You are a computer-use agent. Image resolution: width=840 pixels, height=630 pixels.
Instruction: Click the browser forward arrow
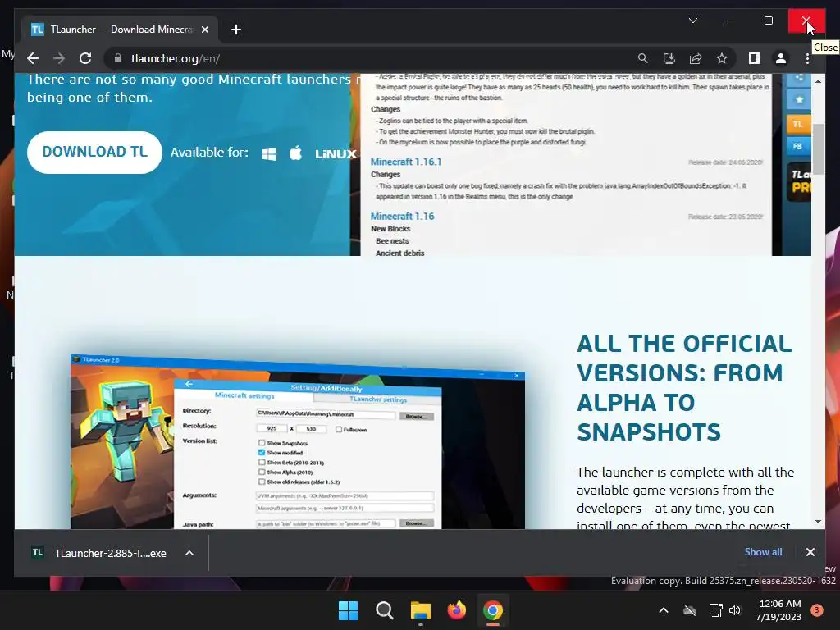coord(59,58)
